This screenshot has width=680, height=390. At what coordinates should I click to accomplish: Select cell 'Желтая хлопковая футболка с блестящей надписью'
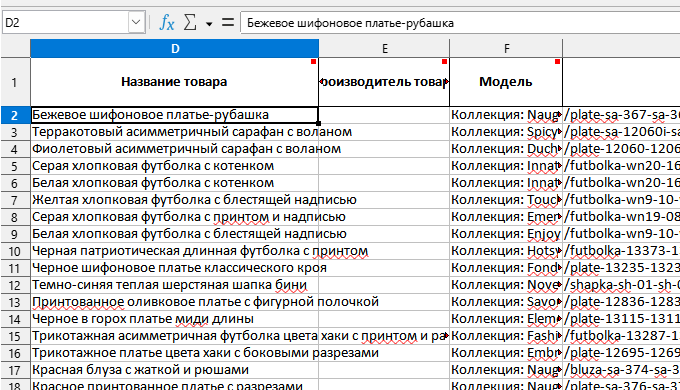[174, 200]
